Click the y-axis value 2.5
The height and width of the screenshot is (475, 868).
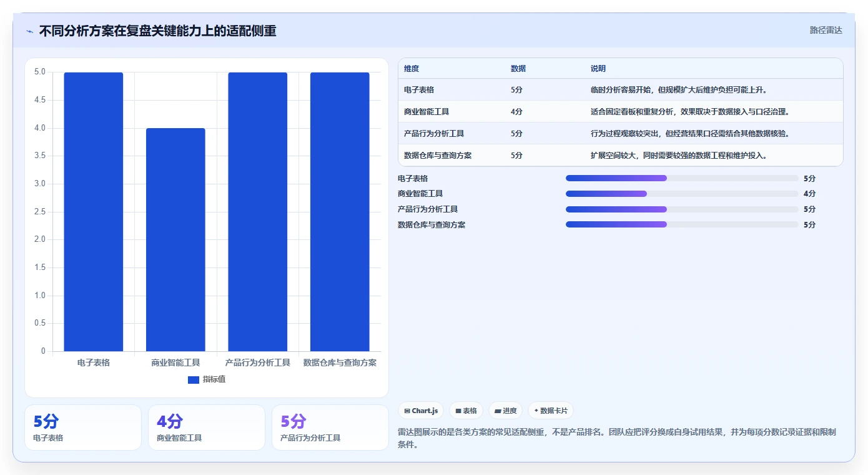(x=40, y=212)
